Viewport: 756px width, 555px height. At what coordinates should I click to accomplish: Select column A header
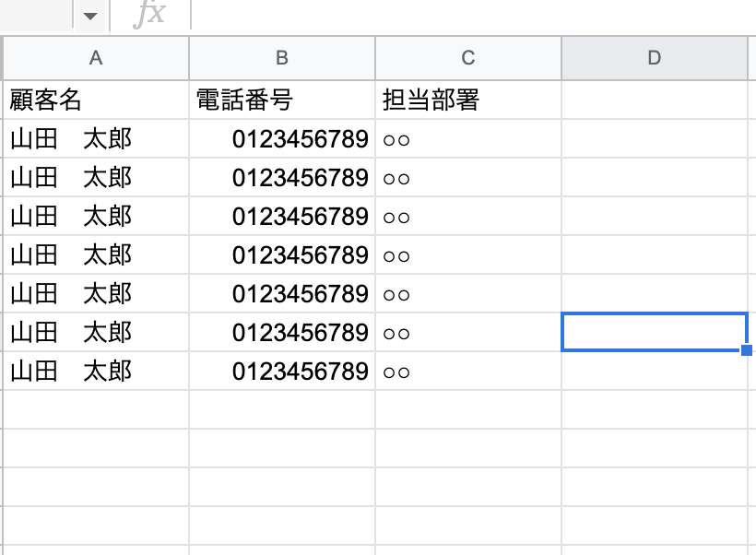tap(96, 57)
